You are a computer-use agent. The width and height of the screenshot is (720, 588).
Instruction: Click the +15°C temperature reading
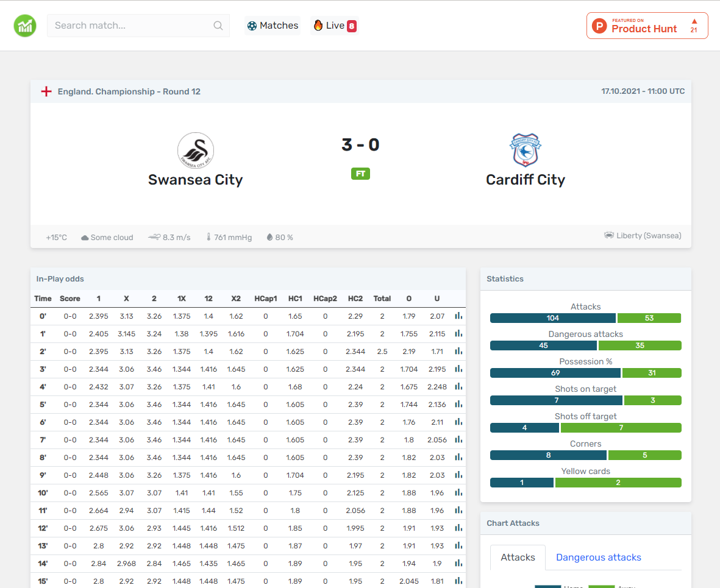(x=57, y=238)
